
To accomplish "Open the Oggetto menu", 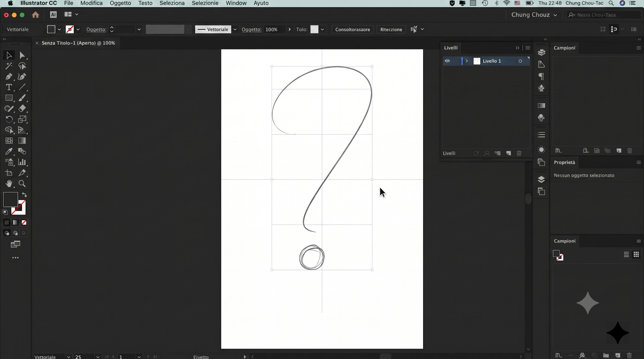I will click(120, 3).
